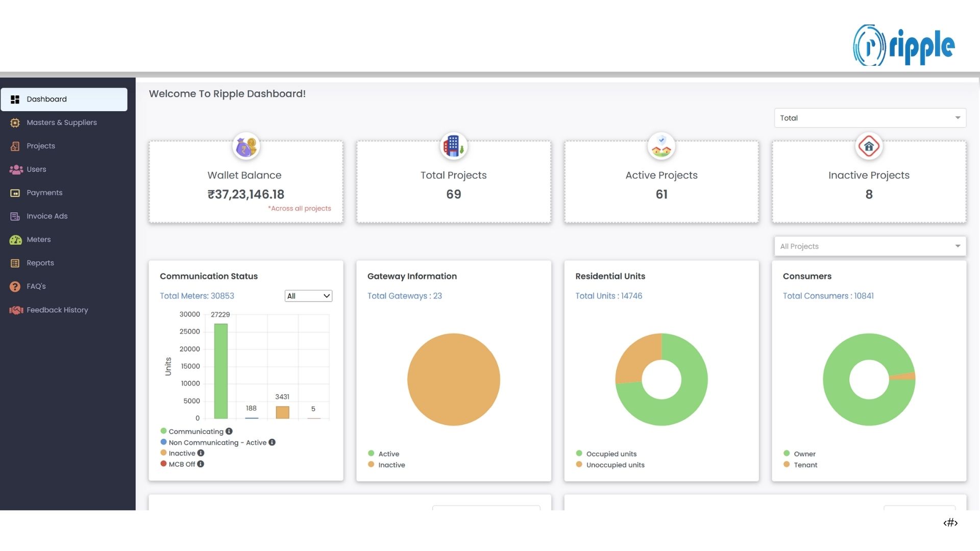This screenshot has width=980, height=551.
Task: Expand the All Projects dropdown
Action: (x=870, y=246)
